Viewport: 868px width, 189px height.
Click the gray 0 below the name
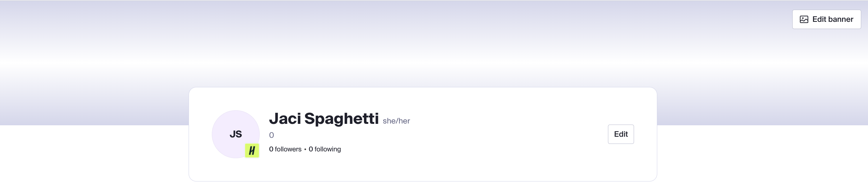[271, 135]
